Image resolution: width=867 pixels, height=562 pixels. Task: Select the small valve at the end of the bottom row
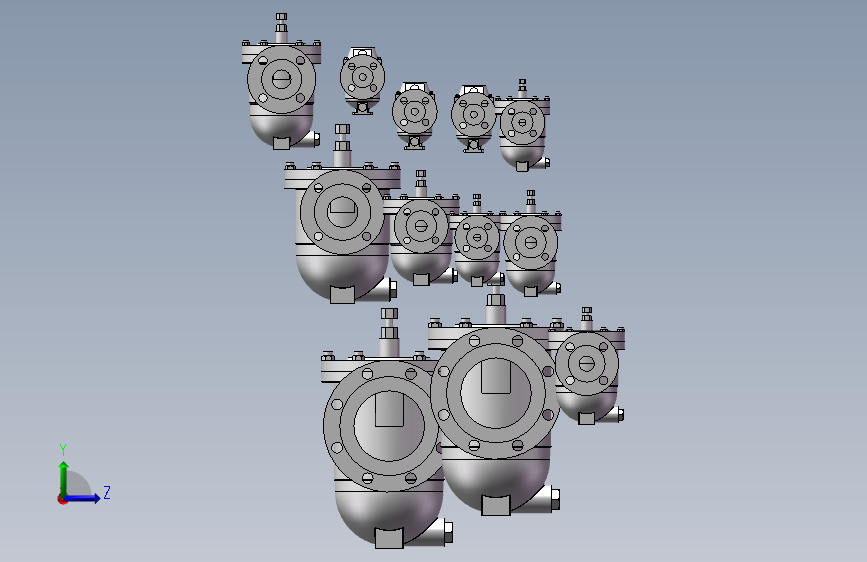(x=587, y=368)
